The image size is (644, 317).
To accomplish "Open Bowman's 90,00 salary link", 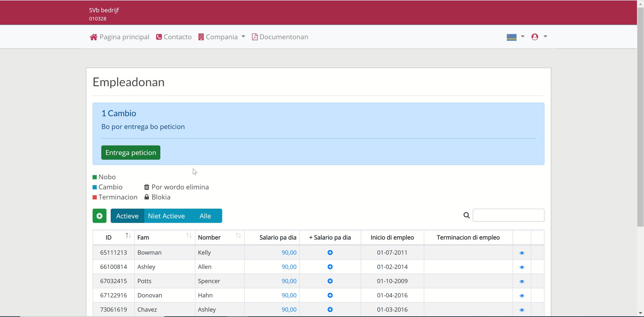I will coord(289,253).
